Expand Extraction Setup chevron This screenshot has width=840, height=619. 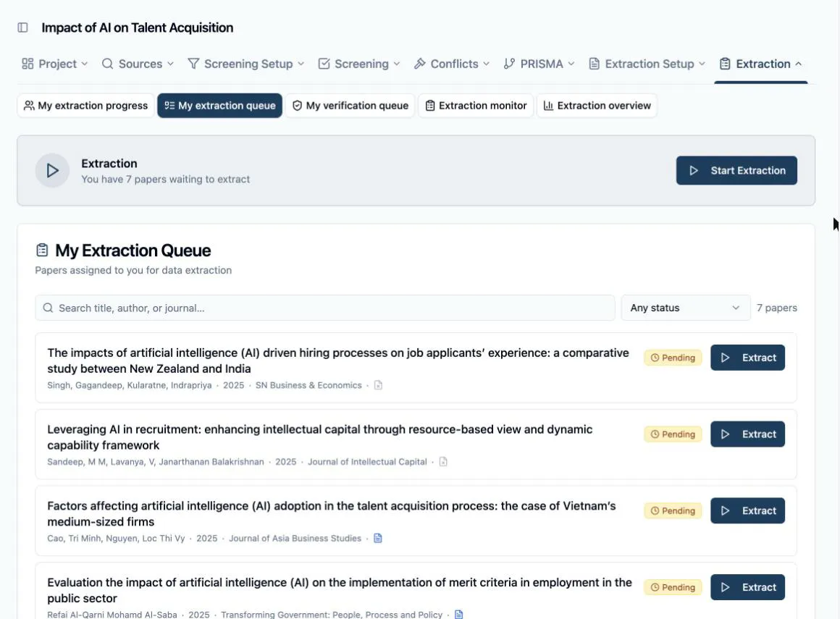[x=702, y=64]
